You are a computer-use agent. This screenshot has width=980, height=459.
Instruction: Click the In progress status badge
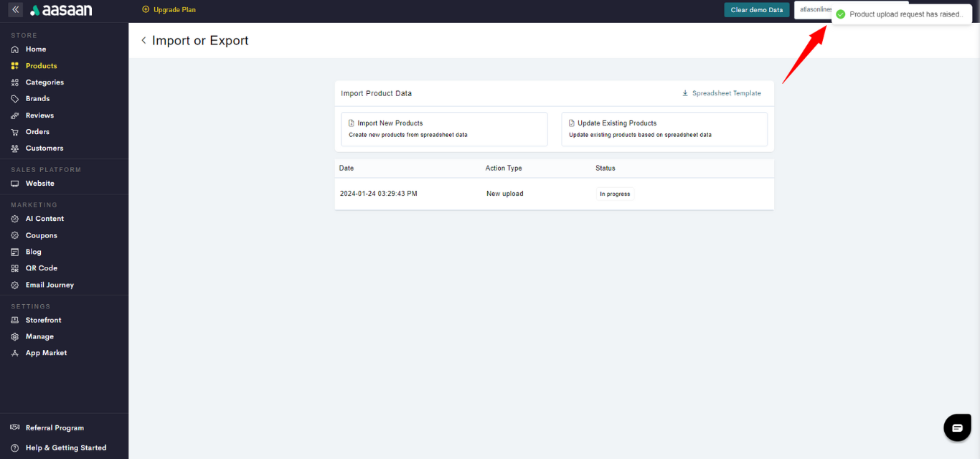615,194
